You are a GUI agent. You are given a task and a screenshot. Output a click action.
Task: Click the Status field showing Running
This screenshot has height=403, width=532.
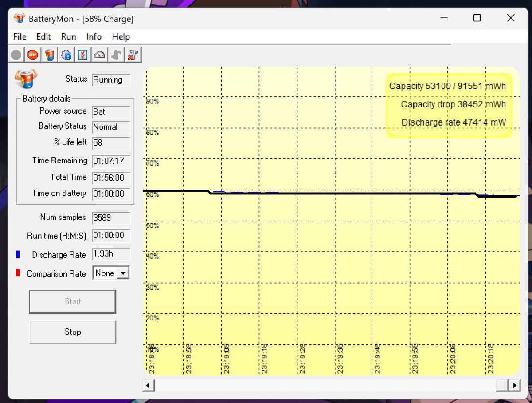[111, 80]
